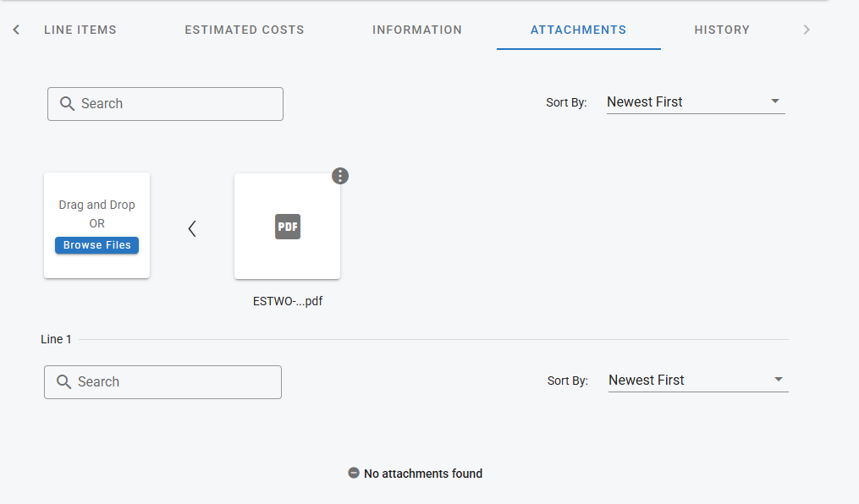Go to the Information tab
859x504 pixels.
(x=417, y=30)
